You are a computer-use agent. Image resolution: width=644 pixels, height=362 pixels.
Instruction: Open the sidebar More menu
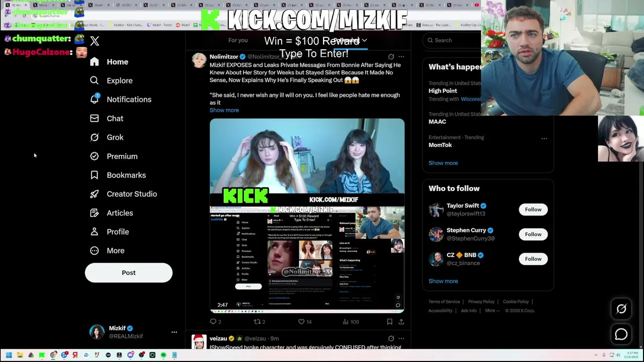[107, 250]
